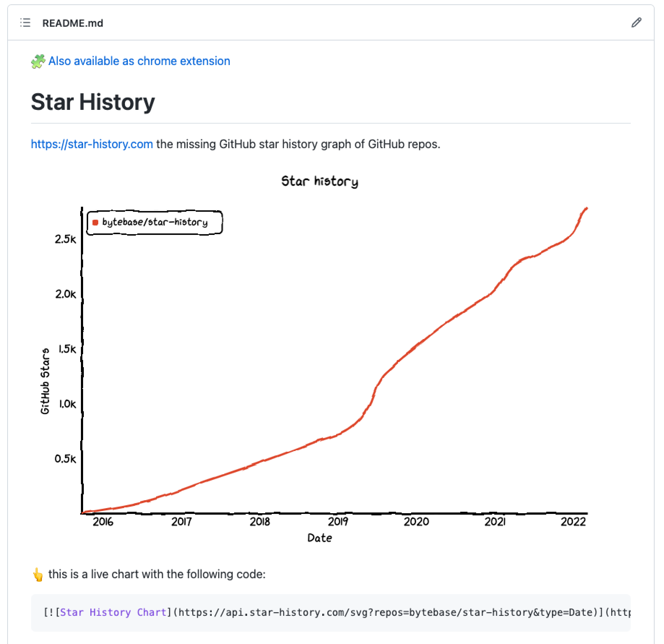664x644 pixels.
Task: Click the 2016 year label
Action: [104, 521]
